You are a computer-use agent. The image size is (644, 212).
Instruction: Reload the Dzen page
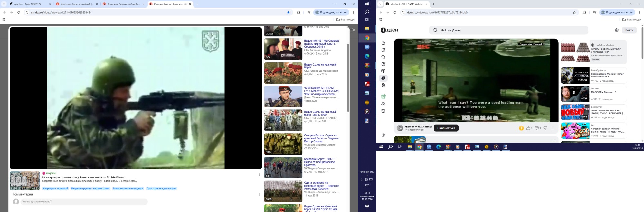tap(395, 12)
